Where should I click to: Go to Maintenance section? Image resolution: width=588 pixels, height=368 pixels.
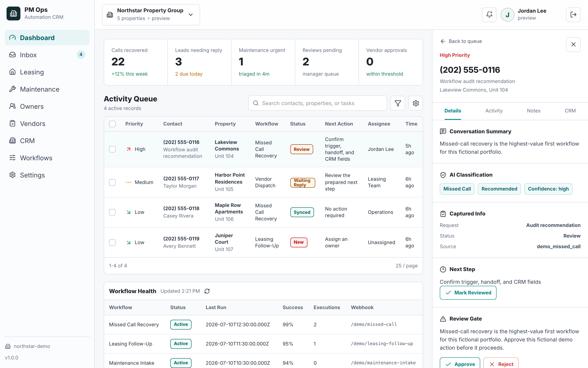(x=47, y=89)
